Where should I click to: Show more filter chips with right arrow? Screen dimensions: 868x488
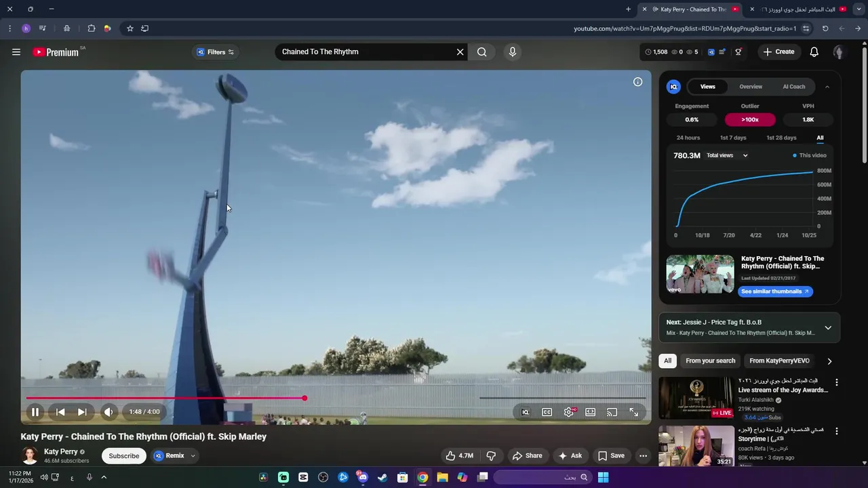click(x=829, y=361)
